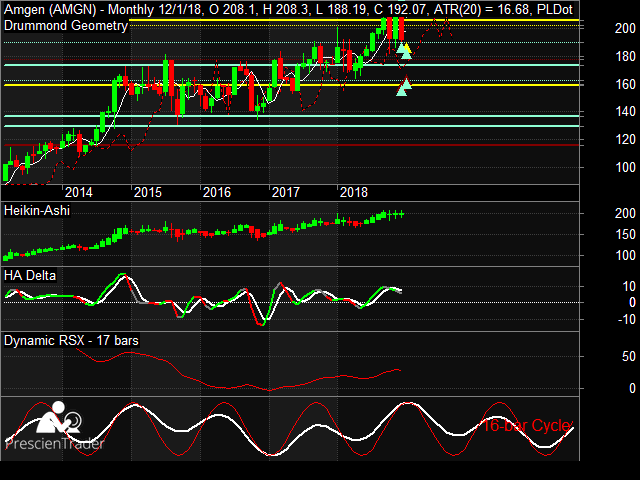The height and width of the screenshot is (480, 640).
Task: Click the HA Delta indicator label
Action: pyautogui.click(x=30, y=276)
